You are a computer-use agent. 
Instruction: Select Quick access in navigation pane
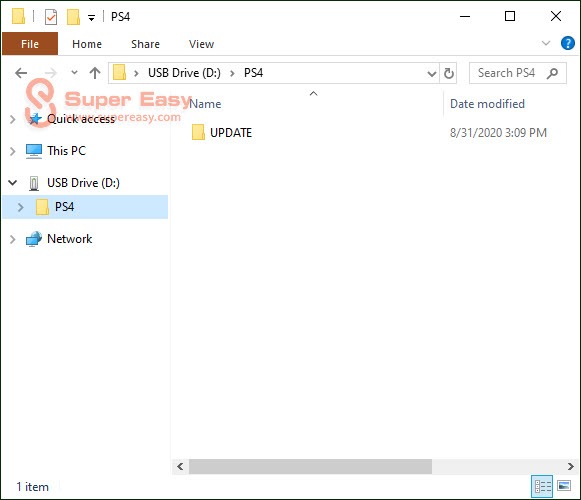click(x=81, y=119)
